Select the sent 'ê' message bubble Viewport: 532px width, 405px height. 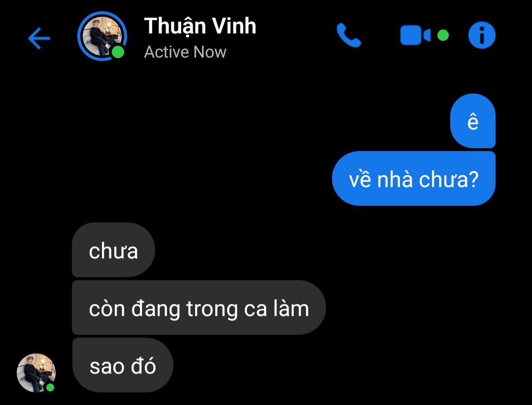(x=472, y=121)
